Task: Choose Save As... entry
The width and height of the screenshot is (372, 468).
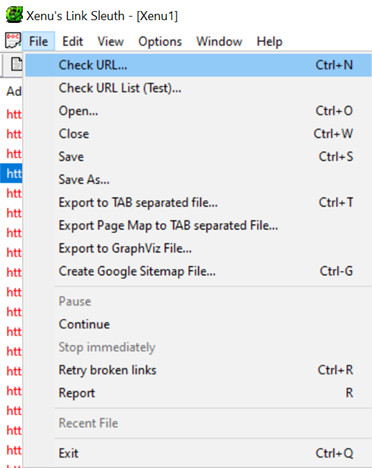Action: tap(198, 180)
